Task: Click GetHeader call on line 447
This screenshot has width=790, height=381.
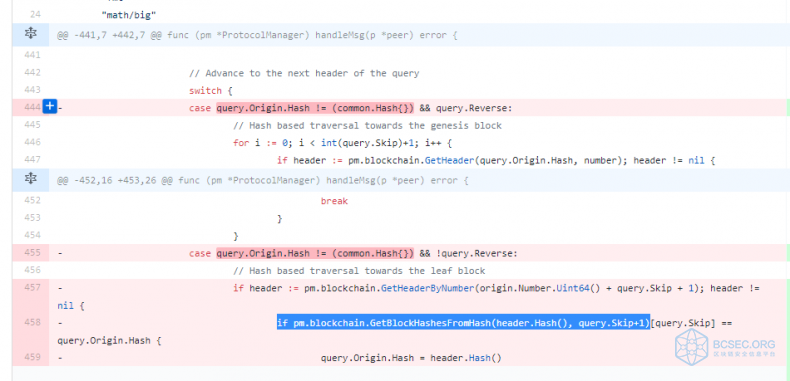Action: point(449,161)
